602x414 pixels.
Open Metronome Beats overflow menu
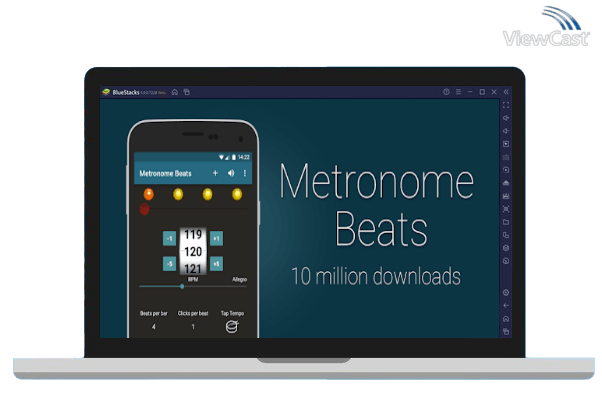tap(245, 173)
